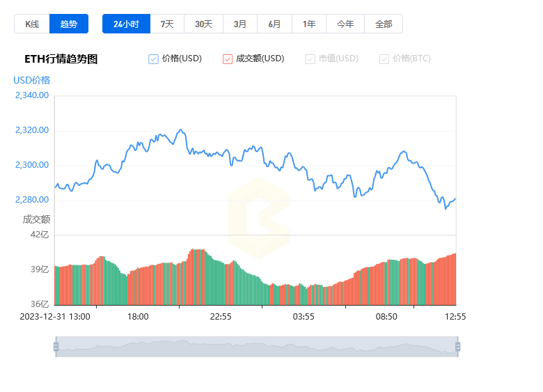The height and width of the screenshot is (392, 543).
Task: Select the 24小时 time range
Action: pos(126,24)
